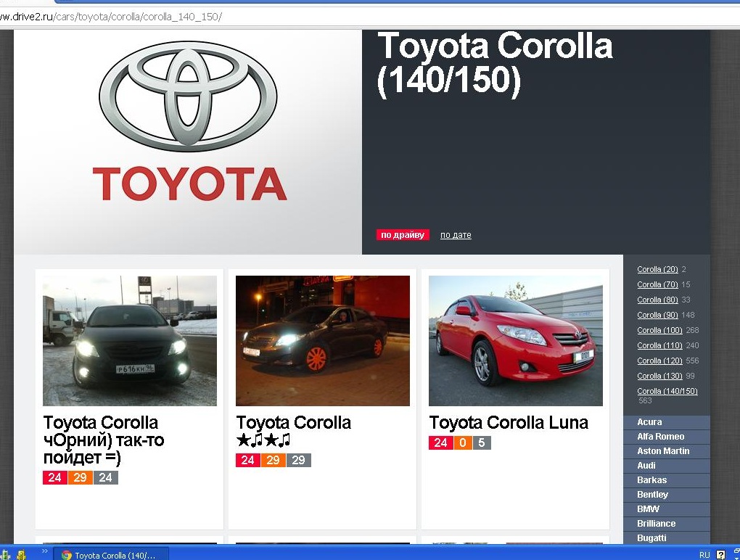Open black Toyota Corolla чОрний car photo
Screen dimensions: 740x560
(x=130, y=341)
